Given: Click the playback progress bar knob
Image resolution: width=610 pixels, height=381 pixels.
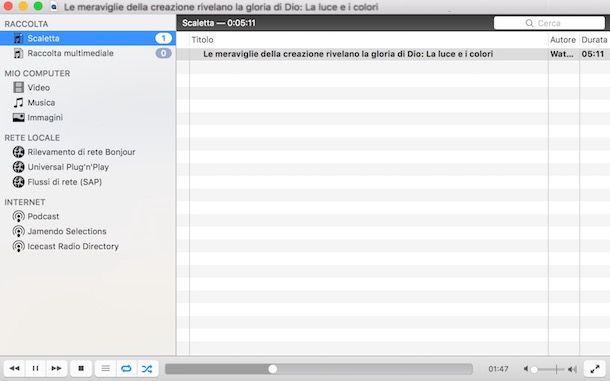Looking at the screenshot, I should [x=273, y=369].
